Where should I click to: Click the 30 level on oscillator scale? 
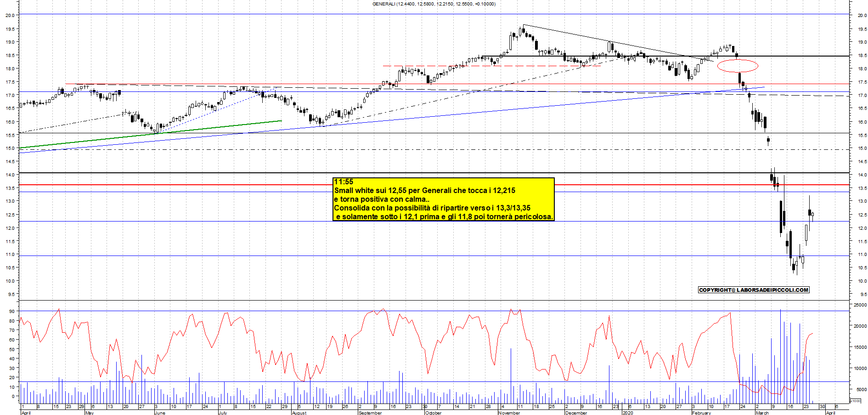tap(11, 368)
